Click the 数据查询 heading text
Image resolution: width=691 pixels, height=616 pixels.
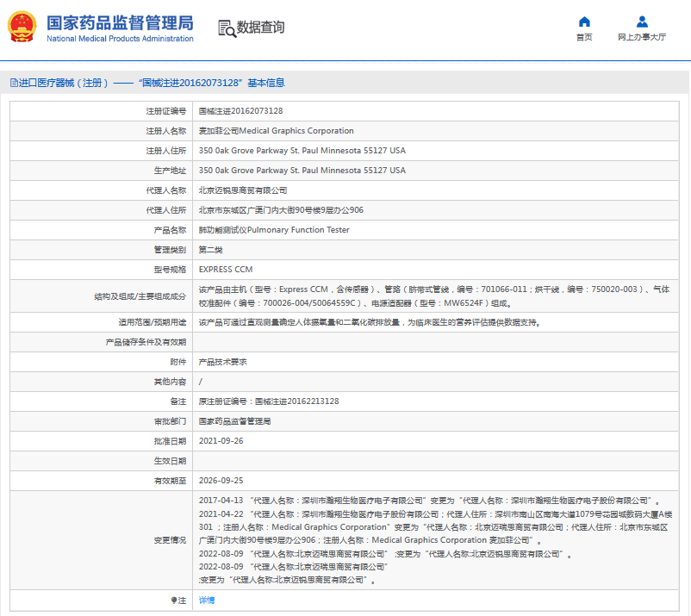pyautogui.click(x=260, y=28)
